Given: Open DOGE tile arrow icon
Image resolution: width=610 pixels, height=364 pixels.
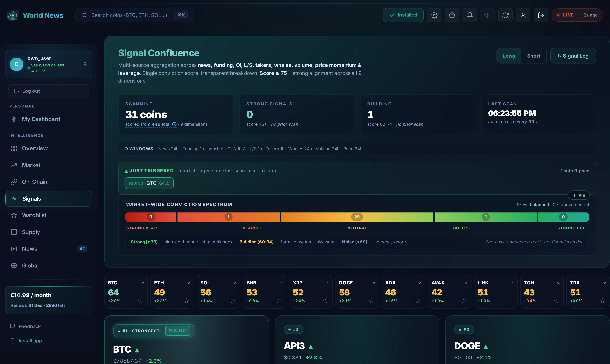Looking at the screenshot, I should [x=374, y=283].
